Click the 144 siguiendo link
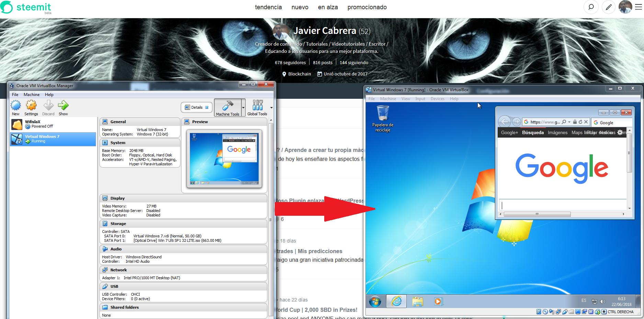The image size is (644, 319). pos(354,62)
